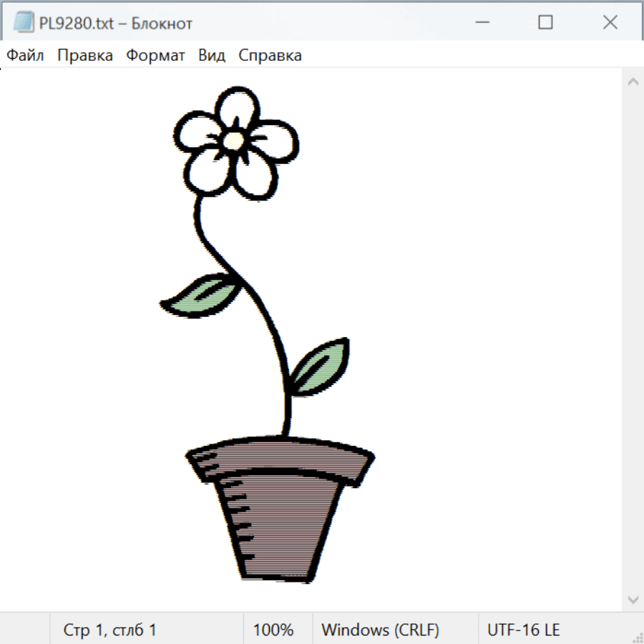
Task: Click the Notepad document icon in title bar
Action: coord(23,23)
